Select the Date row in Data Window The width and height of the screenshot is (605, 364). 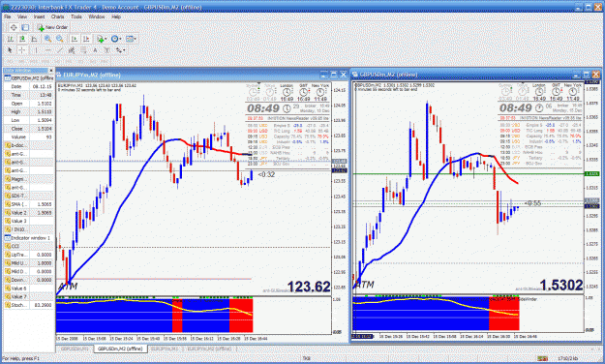click(x=28, y=86)
